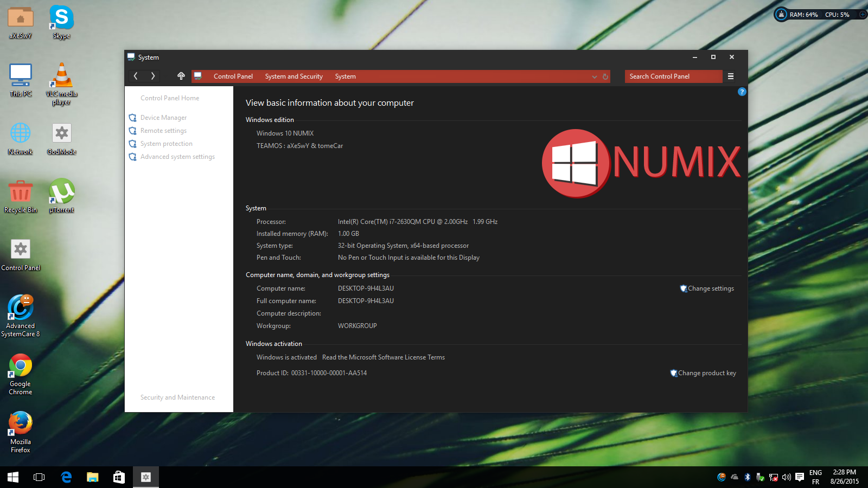Screen dimensions: 868x488
Task: Click the 'RAM: 64%' usage readout
Action: [x=803, y=15]
